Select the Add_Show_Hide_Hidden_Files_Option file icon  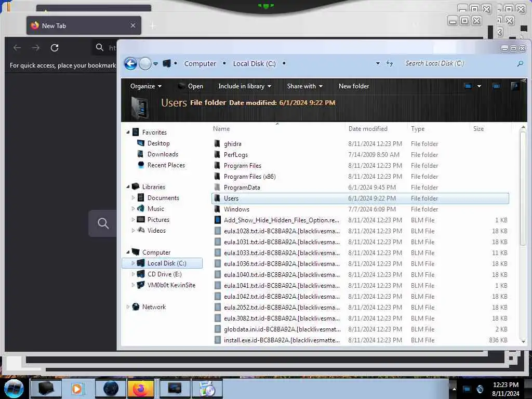click(218, 220)
